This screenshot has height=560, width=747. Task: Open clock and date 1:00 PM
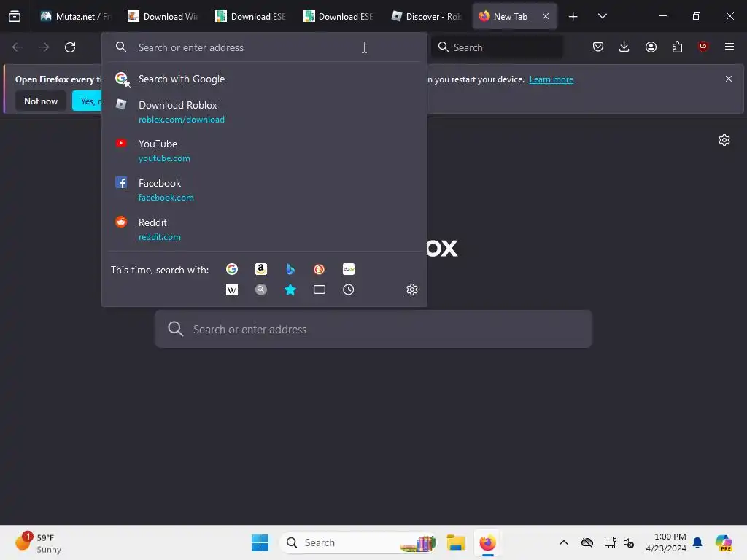tap(665, 542)
